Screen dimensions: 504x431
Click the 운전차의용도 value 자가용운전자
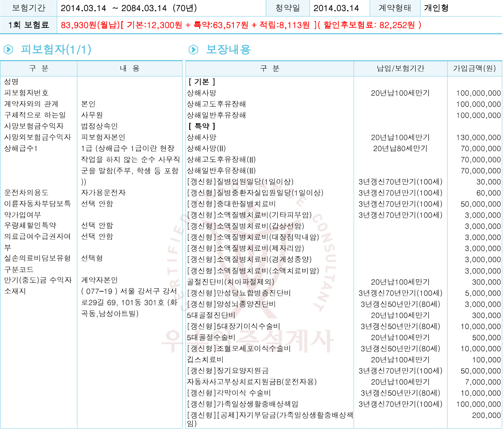pos(103,193)
